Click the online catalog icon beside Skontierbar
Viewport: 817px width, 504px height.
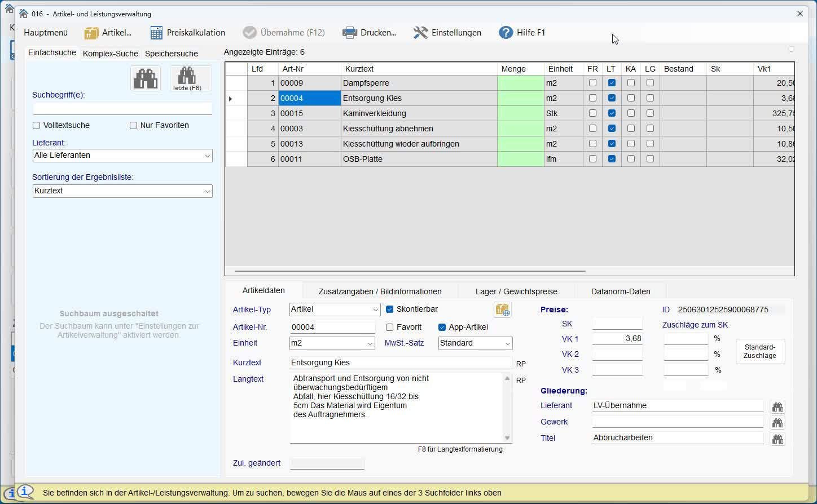point(502,310)
